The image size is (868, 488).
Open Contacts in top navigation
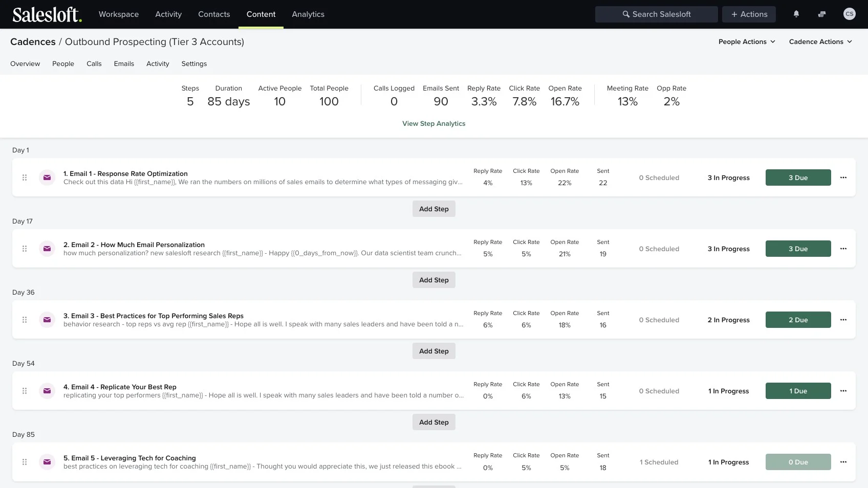pos(214,14)
